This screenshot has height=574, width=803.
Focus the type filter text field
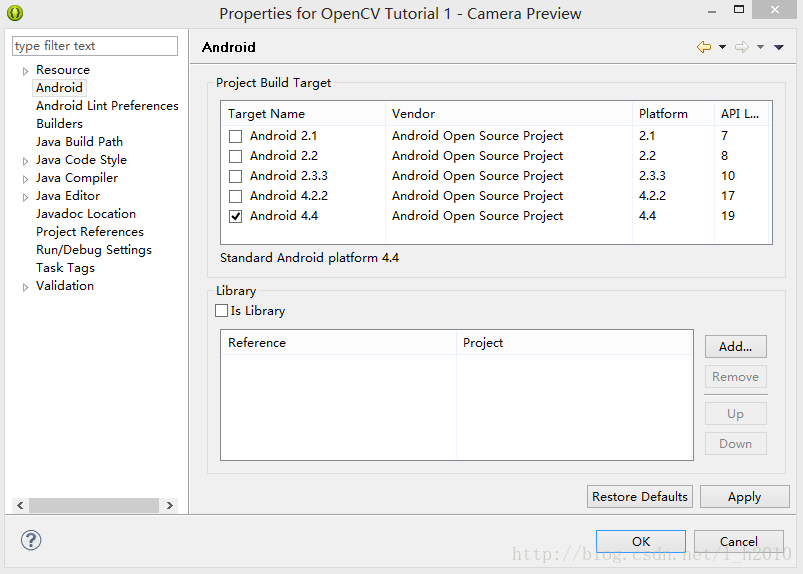[x=95, y=46]
